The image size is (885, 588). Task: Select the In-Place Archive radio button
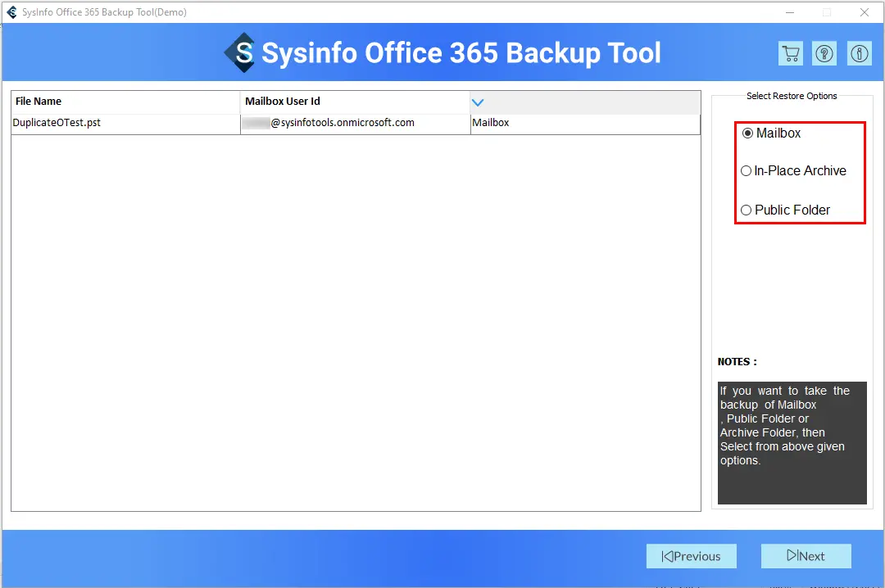click(x=747, y=170)
